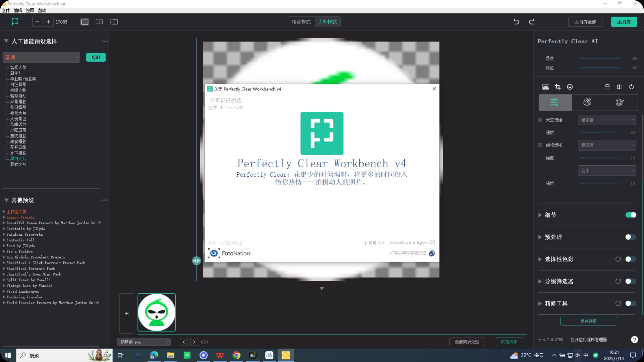Click the undo arrow

pyautogui.click(x=516, y=22)
